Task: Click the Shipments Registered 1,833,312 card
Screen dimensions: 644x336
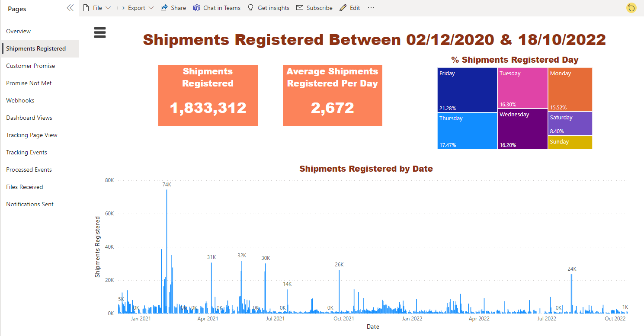Action: coord(208,96)
